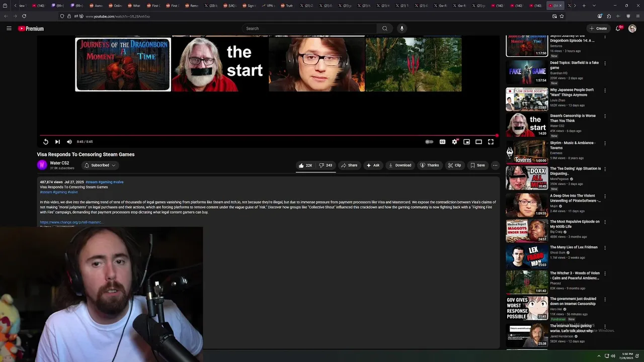This screenshot has width=644, height=362.
Task: Click the search magnifier button
Action: click(385, 29)
